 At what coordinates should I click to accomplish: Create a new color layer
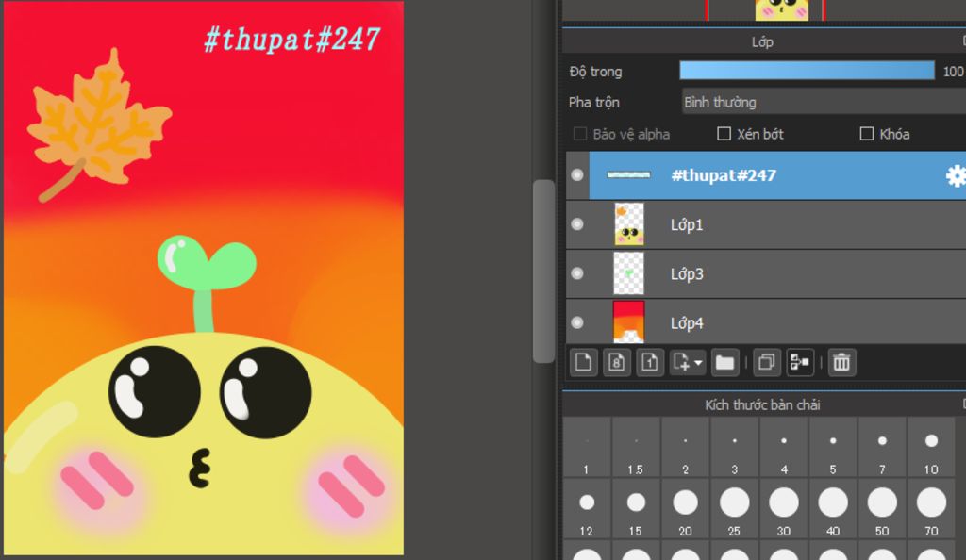(x=583, y=362)
